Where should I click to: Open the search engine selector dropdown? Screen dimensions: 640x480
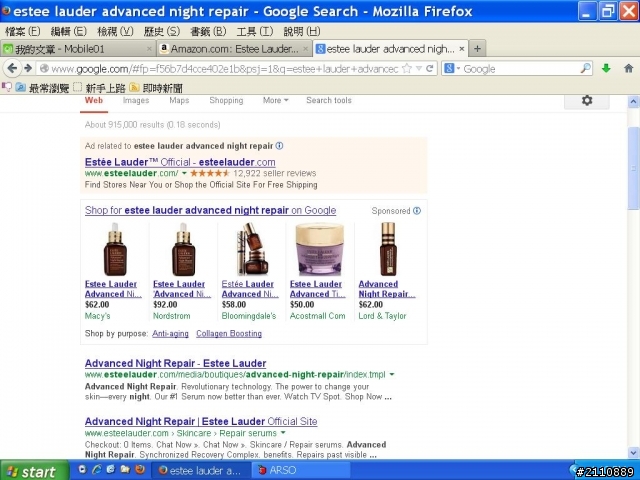452,69
